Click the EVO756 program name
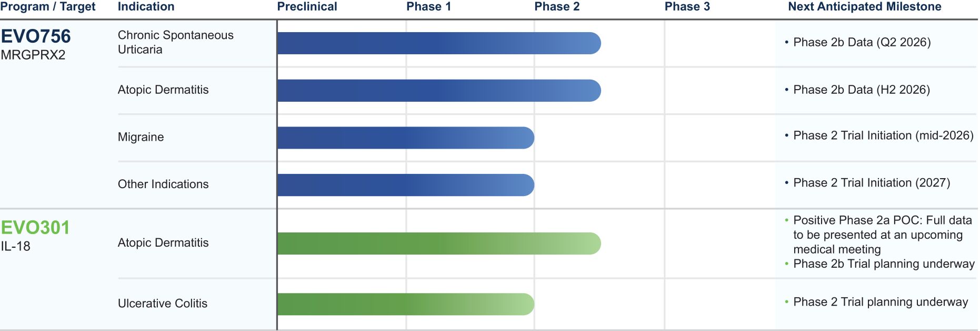 pos(36,36)
